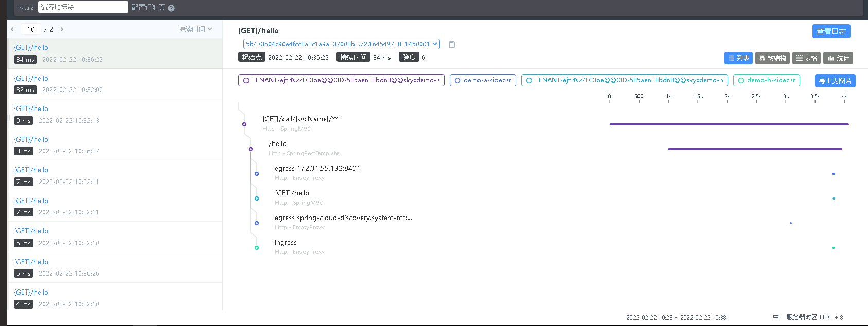Toggle demo-a-sidecar service legend
Viewport: 868px width, 326px height.
483,80
